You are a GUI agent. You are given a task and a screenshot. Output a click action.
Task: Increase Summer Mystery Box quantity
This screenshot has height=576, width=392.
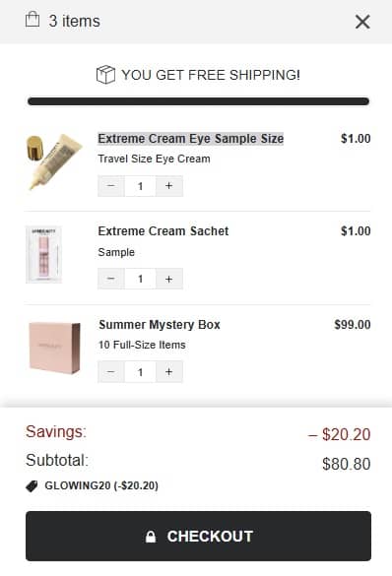click(x=169, y=372)
